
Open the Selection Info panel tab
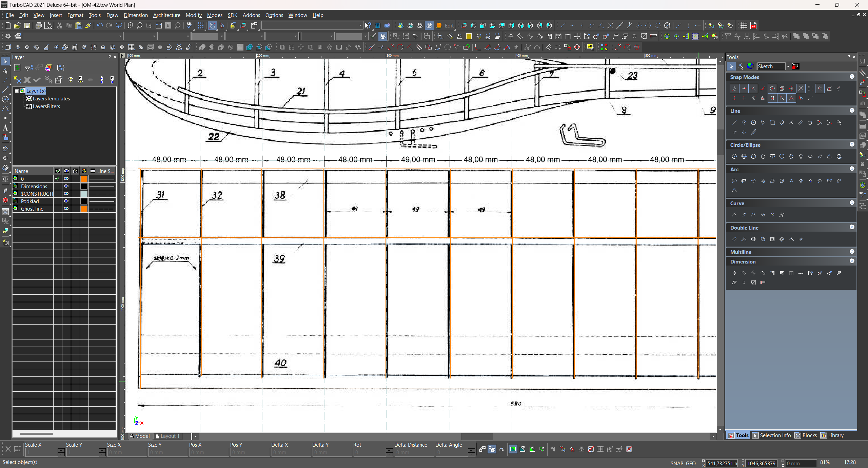pyautogui.click(x=772, y=435)
